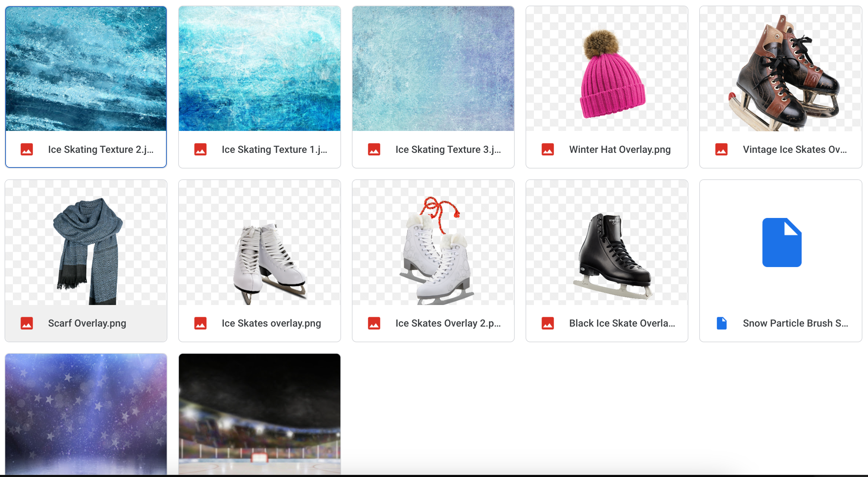Click the small file icon beside Snow Particle Brush
This screenshot has width=868, height=477.
coord(722,323)
